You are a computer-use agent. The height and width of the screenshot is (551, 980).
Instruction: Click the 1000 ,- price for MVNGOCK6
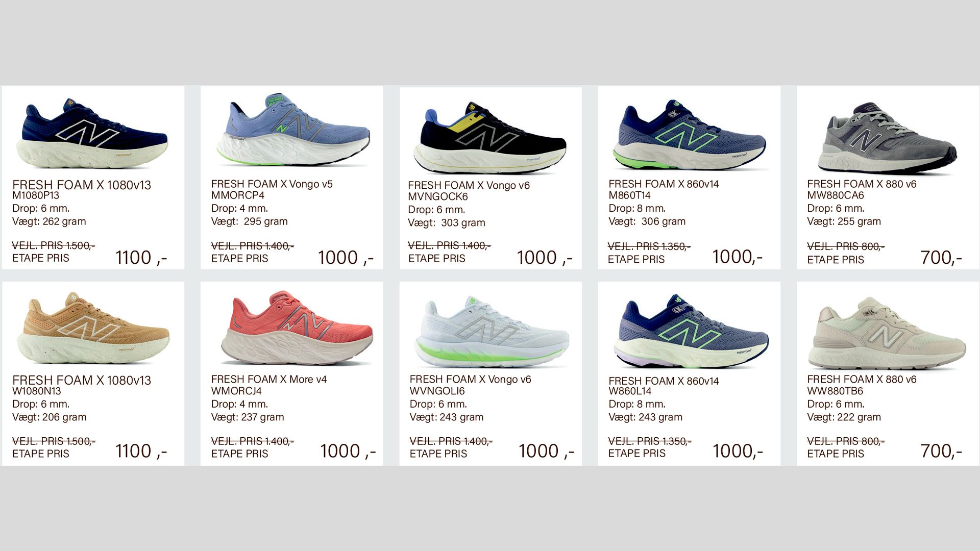point(545,258)
